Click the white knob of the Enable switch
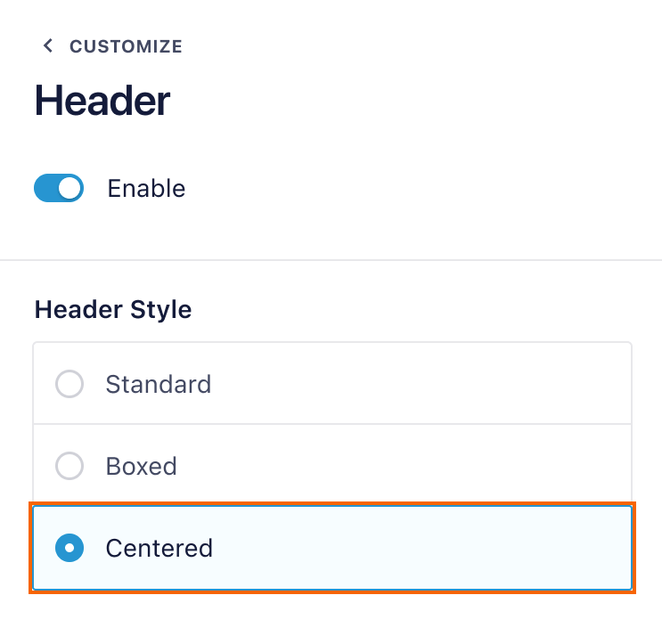662x644 pixels. tap(69, 189)
